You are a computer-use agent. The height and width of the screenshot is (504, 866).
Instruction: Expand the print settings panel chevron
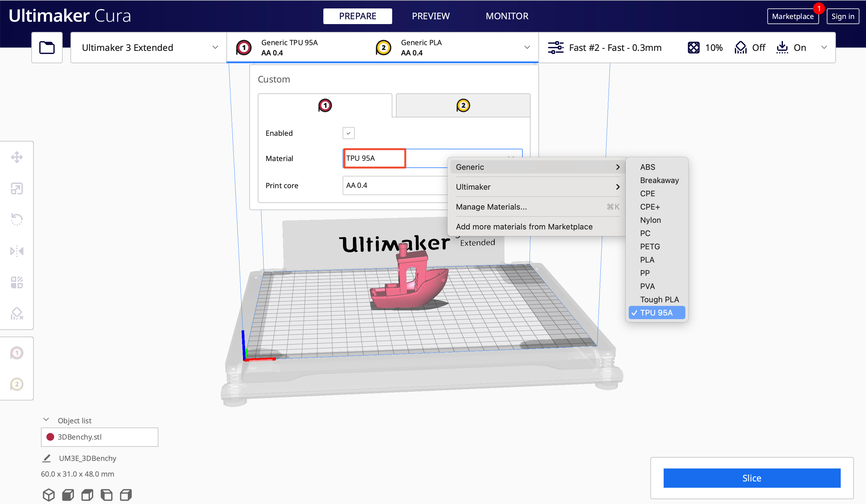pyautogui.click(x=824, y=47)
